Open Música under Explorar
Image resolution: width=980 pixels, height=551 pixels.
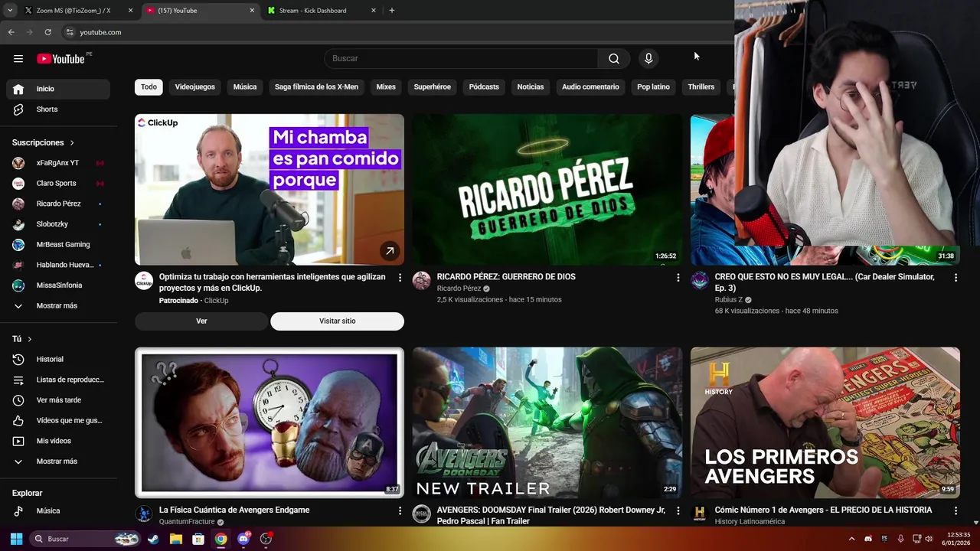58,511
